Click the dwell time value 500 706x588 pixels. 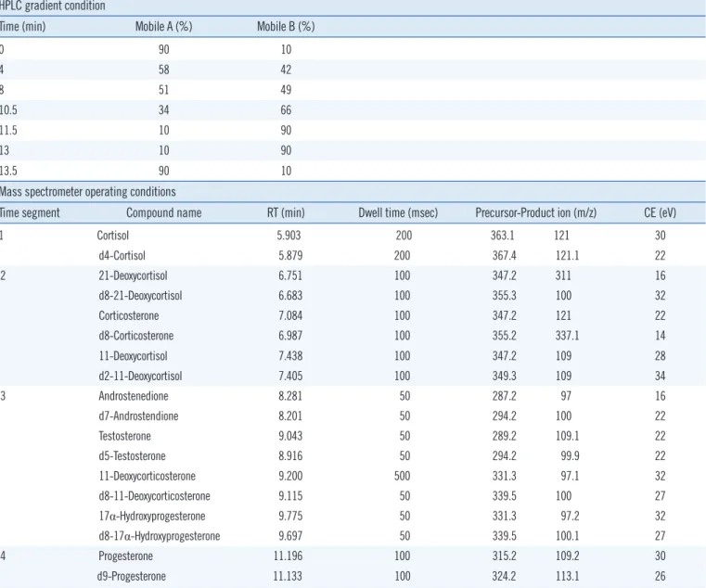402,477
